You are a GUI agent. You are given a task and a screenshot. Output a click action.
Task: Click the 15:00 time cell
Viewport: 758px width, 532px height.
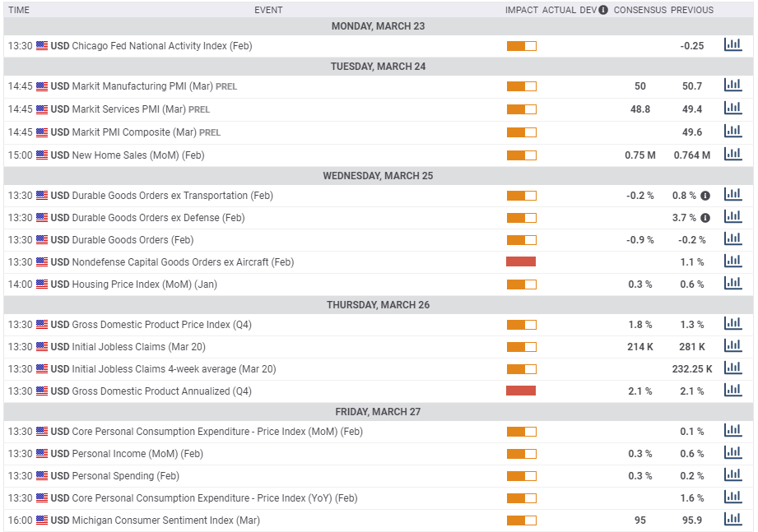21,155
